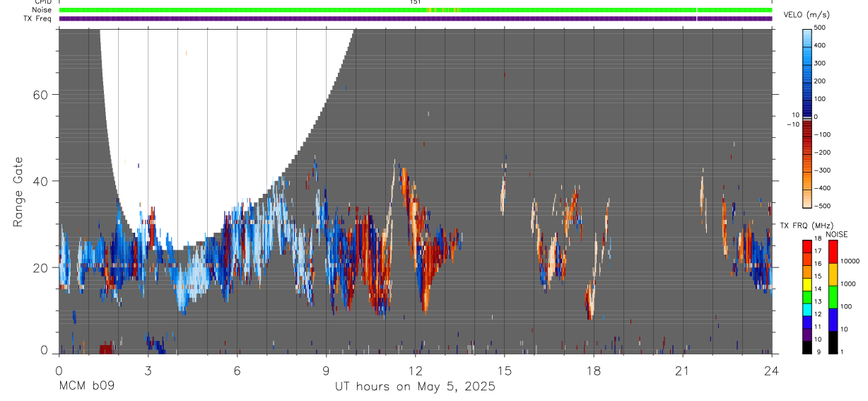
Task: Click the 'TX Freq' row label
Action: coord(37,18)
